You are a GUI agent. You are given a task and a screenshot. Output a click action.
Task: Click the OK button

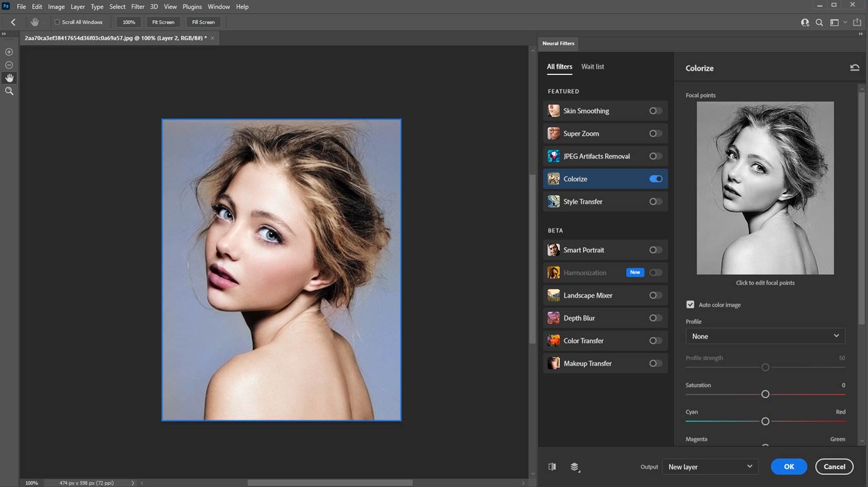(x=789, y=467)
